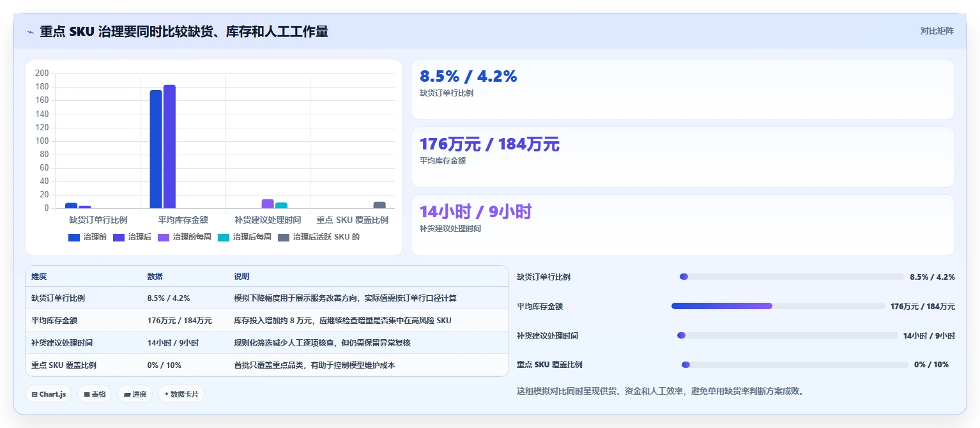This screenshot has width=980, height=428.
Task: Click the 8.5% / 4.2% data card value
Action: (468, 76)
